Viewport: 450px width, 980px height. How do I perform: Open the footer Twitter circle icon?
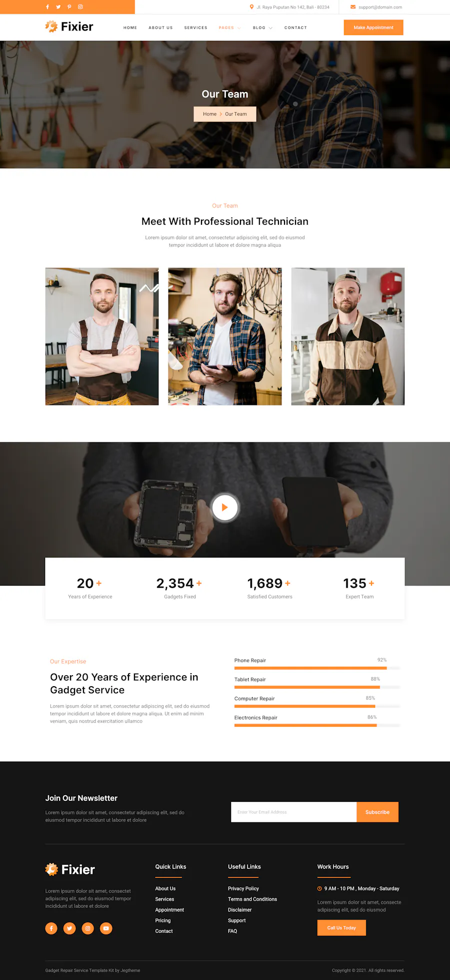click(69, 928)
